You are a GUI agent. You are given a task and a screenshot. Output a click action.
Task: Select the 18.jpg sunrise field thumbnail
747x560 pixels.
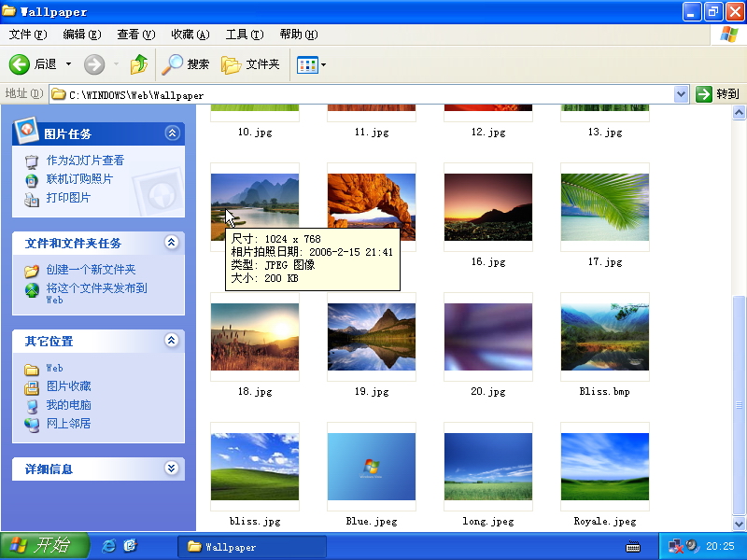254,337
